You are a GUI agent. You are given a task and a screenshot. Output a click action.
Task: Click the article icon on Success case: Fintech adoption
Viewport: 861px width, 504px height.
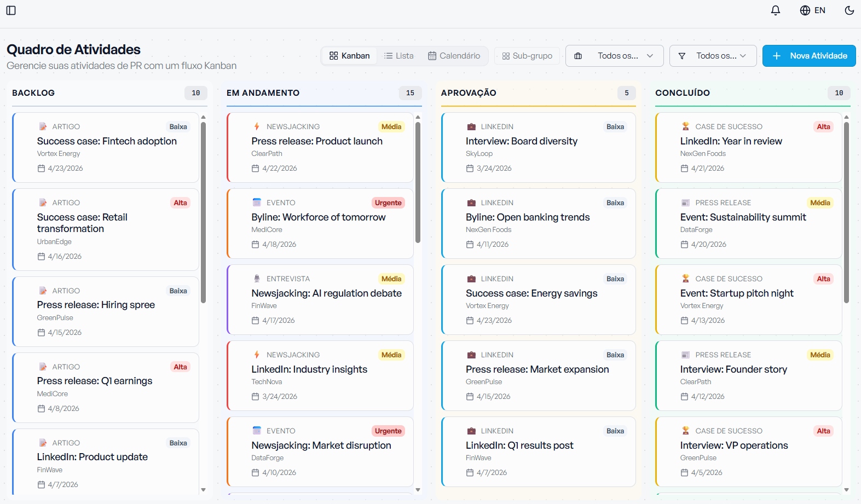point(43,126)
